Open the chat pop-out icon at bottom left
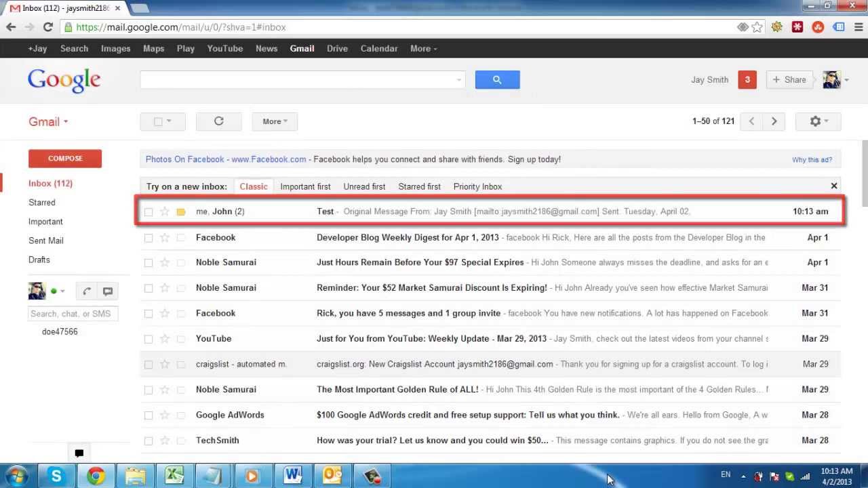 79,453
